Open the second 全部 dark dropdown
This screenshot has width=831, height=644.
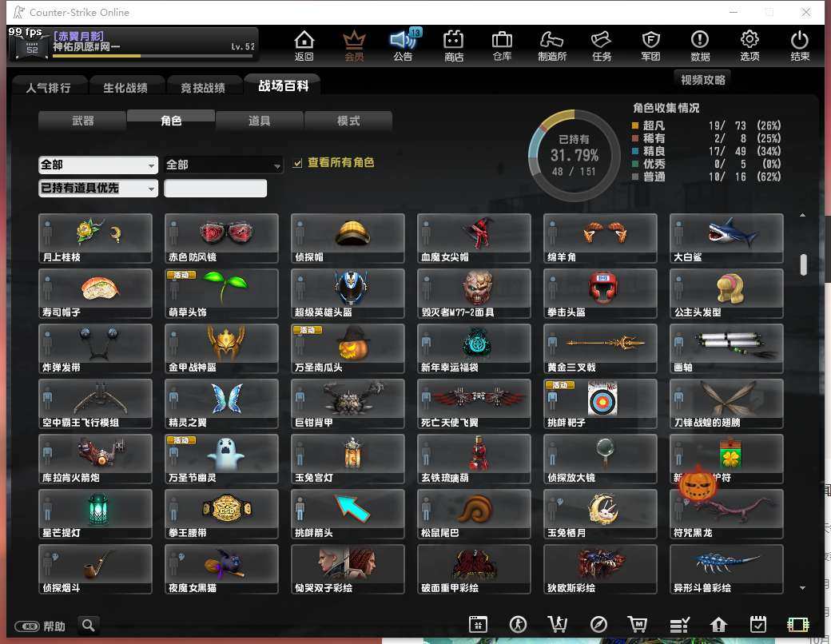point(223,165)
